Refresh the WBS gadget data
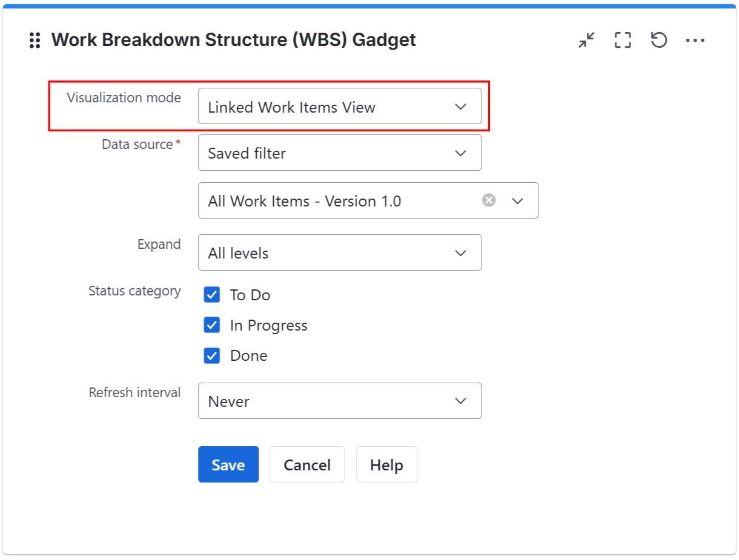Screen dimensions: 739x560 tap(658, 40)
